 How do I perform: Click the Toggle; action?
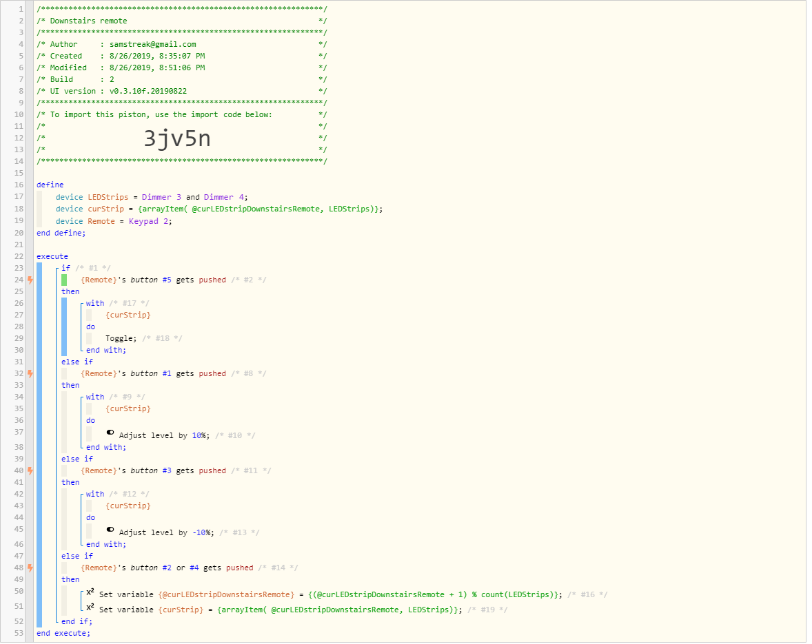tap(121, 338)
